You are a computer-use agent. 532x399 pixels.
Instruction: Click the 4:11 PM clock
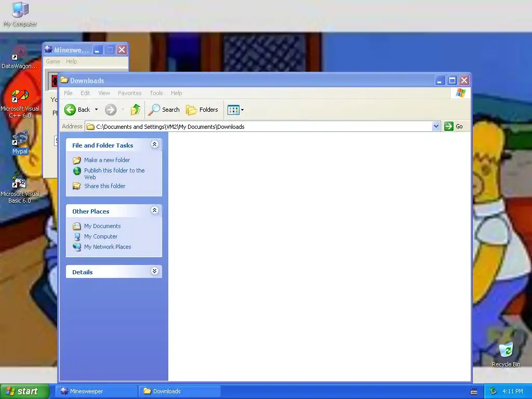(513, 391)
